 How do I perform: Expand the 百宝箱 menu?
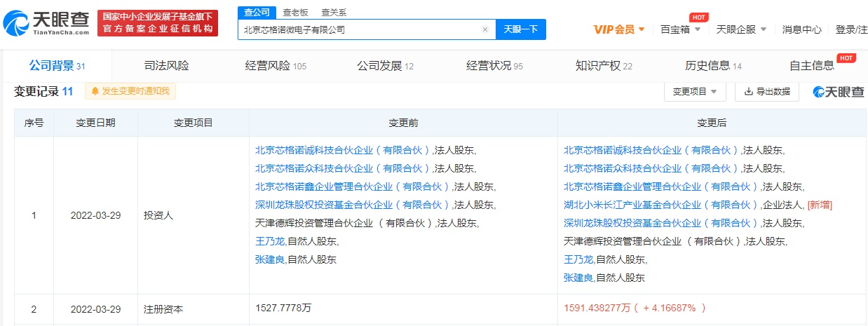tap(680, 29)
